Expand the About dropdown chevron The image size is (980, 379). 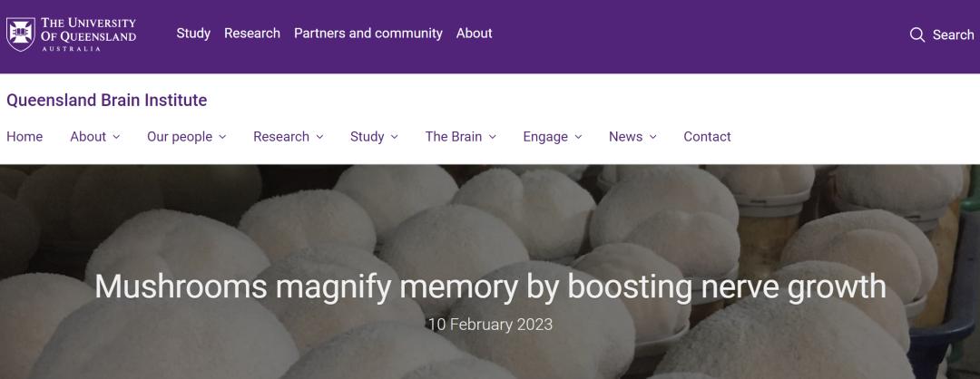[x=116, y=137]
